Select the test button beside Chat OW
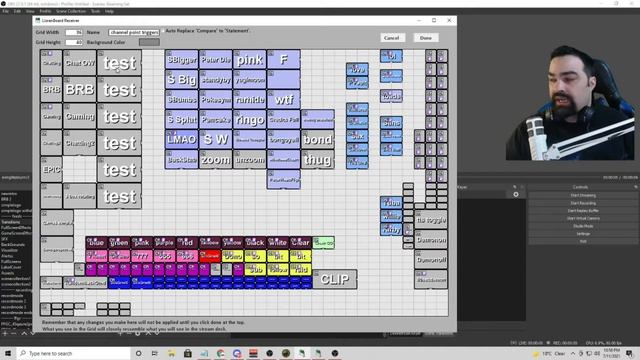The image size is (640, 360). point(119,63)
